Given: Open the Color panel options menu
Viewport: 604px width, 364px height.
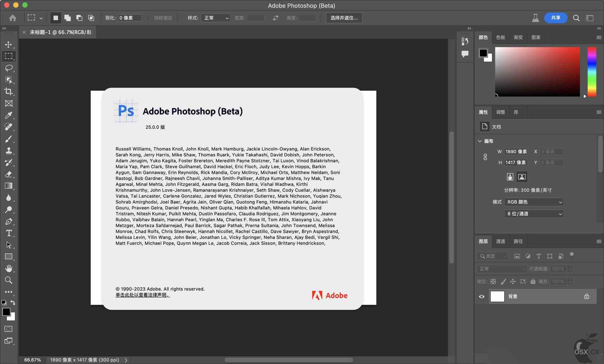Looking at the screenshot, I should click(599, 37).
